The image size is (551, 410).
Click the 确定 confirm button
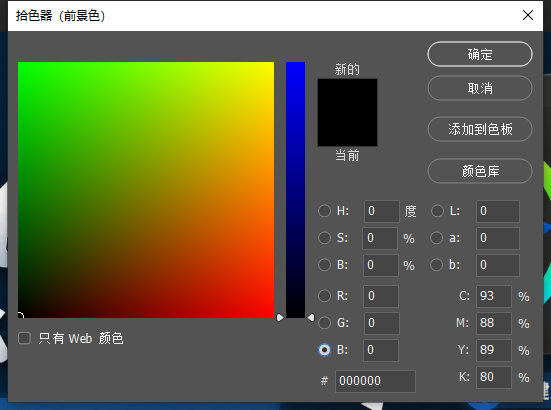480,54
